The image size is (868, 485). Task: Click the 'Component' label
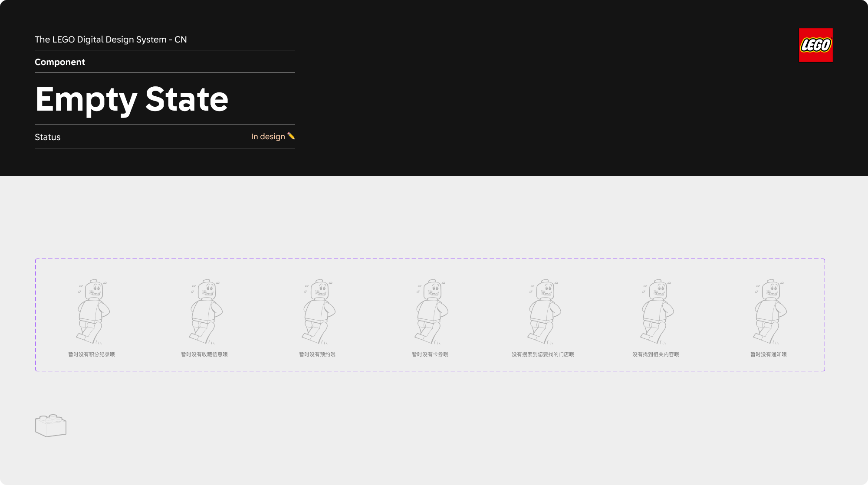pyautogui.click(x=60, y=62)
